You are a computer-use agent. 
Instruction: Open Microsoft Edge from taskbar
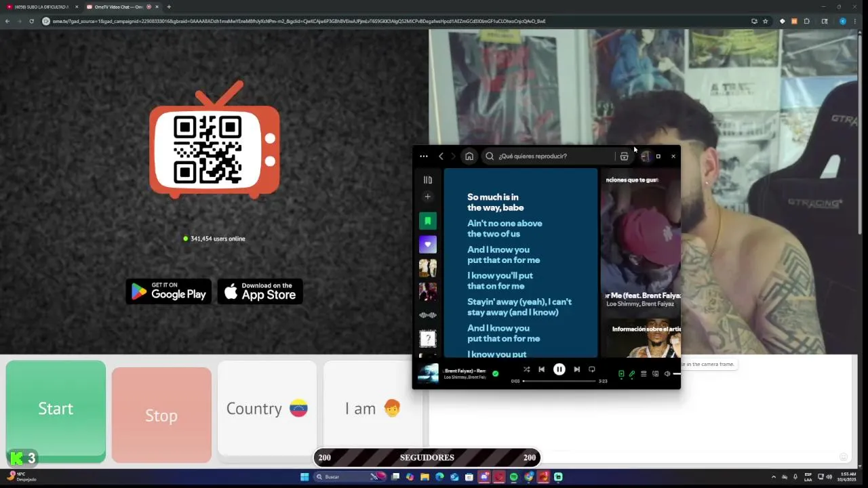point(439,477)
